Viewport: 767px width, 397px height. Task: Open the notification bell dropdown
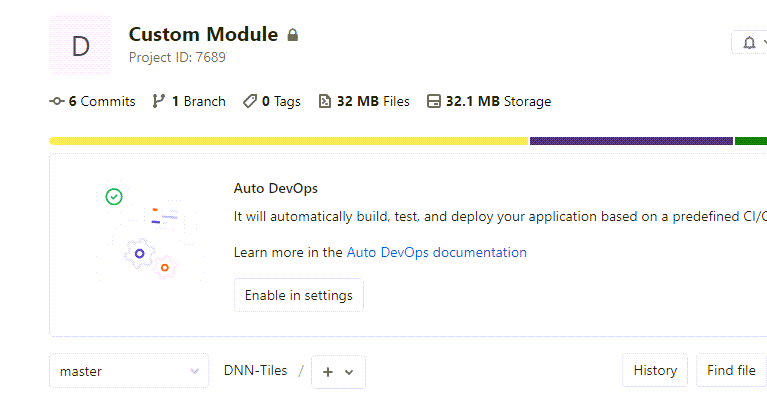749,43
